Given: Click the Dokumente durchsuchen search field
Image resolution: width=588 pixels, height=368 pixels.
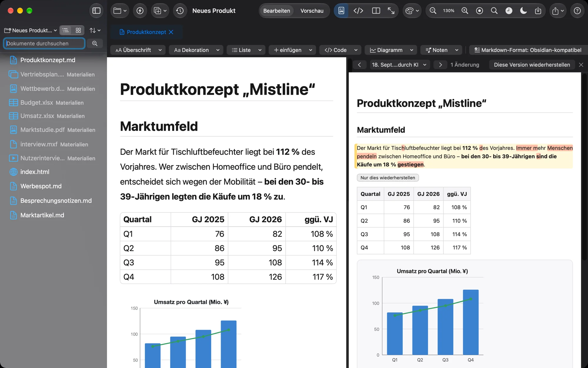Looking at the screenshot, I should click(x=44, y=43).
